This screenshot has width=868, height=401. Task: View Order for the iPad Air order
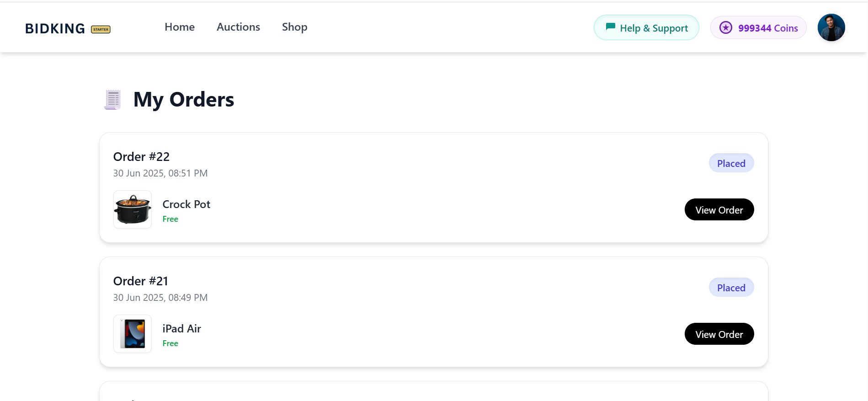[719, 334]
